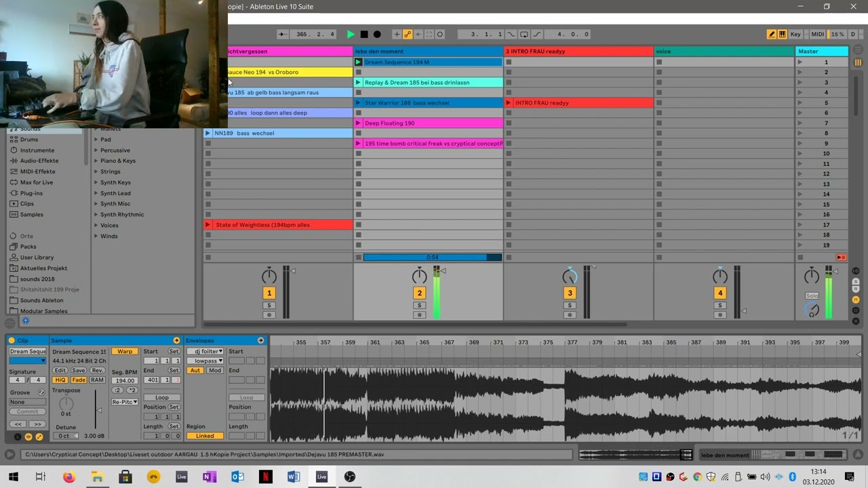Click the sample Save button
Screen dimensions: 868x488
[x=79, y=371]
